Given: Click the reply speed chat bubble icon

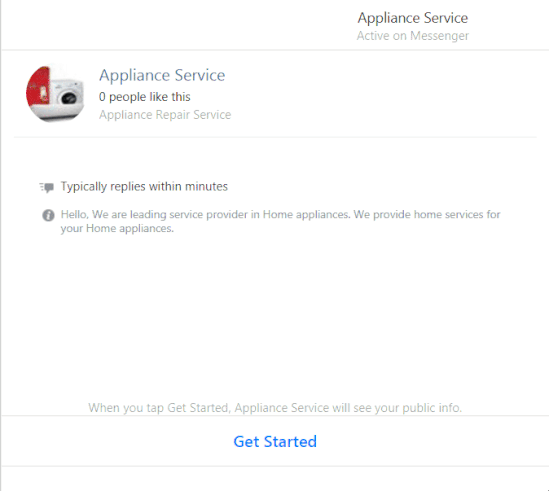Looking at the screenshot, I should click(47, 187).
